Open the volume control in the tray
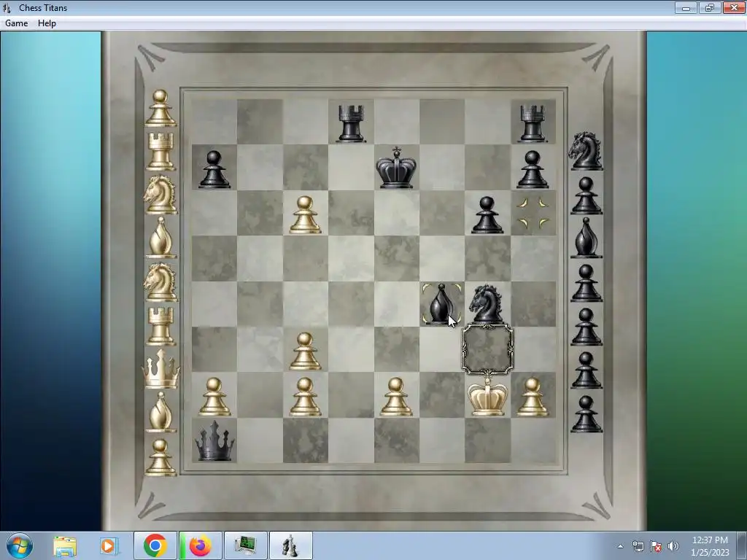Screen dimensions: 747x560 (673, 546)
